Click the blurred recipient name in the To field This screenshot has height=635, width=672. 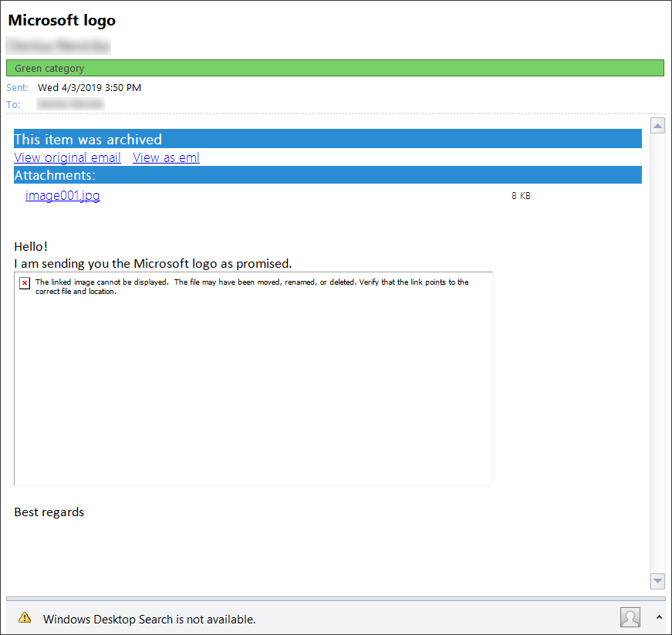pos(70,103)
